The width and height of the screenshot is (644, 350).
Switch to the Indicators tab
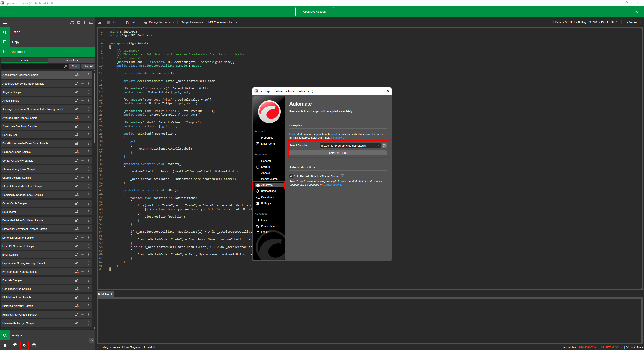[x=72, y=60]
